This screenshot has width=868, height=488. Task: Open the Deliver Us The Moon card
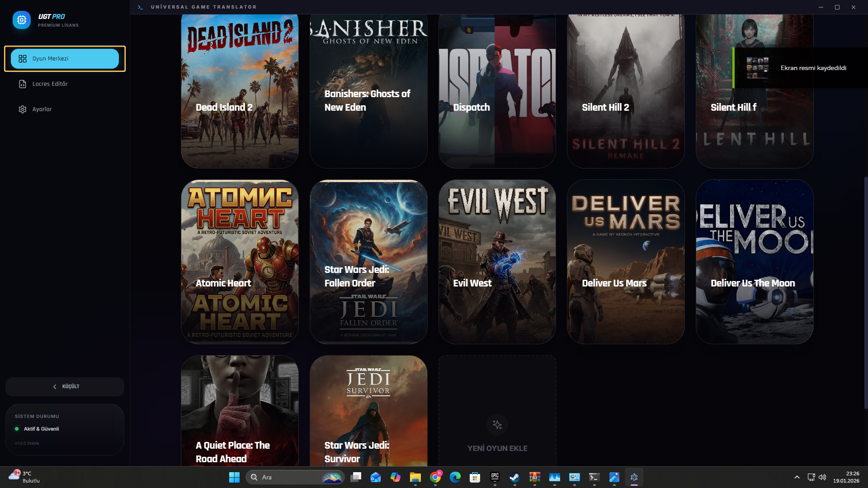pos(755,262)
